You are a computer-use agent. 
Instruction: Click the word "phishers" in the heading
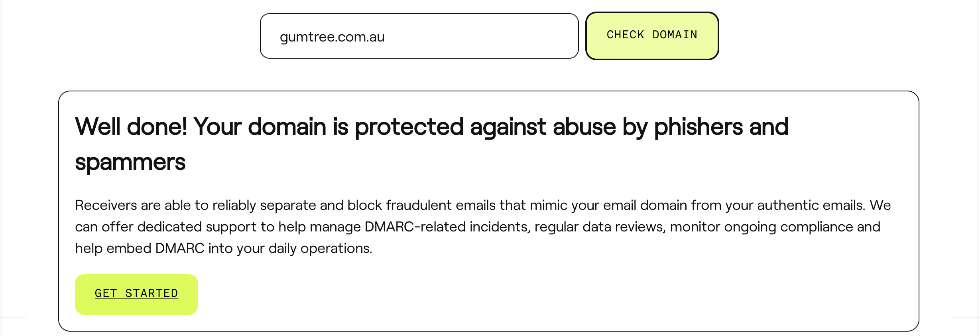pyautogui.click(x=698, y=127)
